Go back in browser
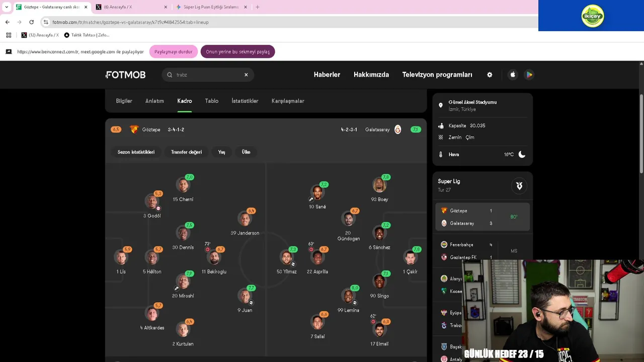 (7, 22)
